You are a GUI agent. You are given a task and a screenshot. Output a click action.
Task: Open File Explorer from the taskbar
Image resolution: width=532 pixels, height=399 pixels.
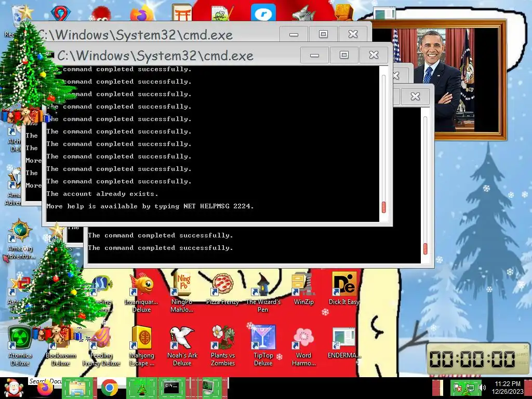tap(77, 388)
